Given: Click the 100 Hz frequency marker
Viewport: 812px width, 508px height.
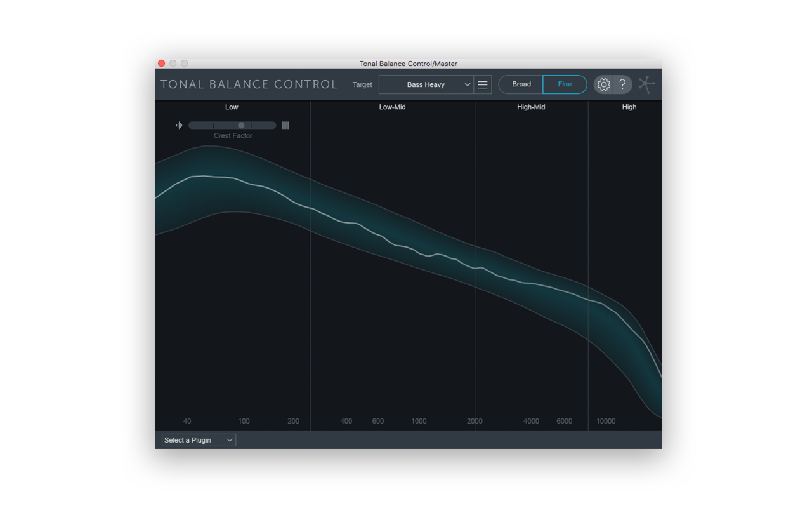Looking at the screenshot, I should click(x=244, y=421).
